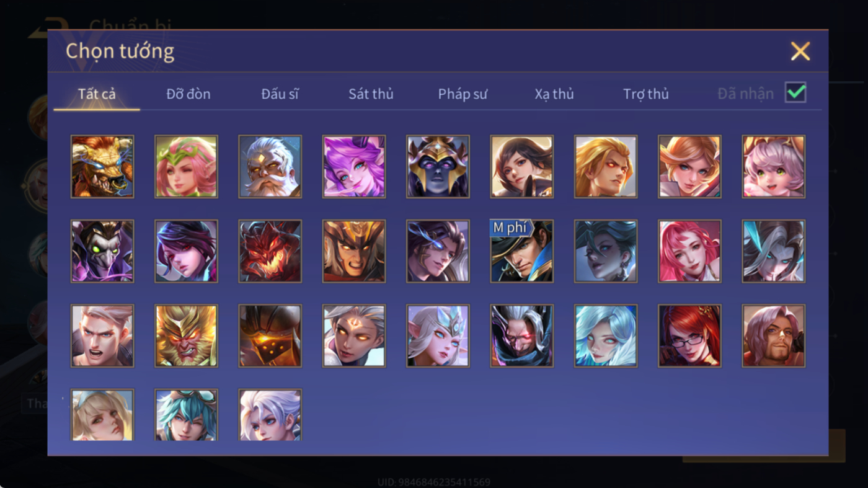The width and height of the screenshot is (868, 488).
Task: Choose the hero labeled M phí
Action: click(x=522, y=251)
